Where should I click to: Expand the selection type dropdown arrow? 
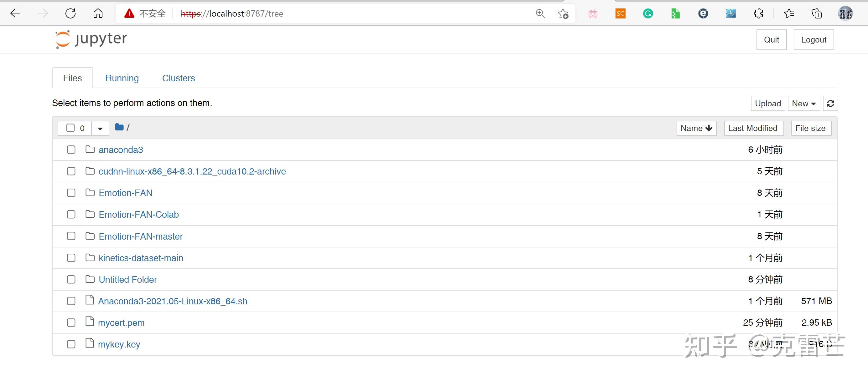pyautogui.click(x=100, y=128)
